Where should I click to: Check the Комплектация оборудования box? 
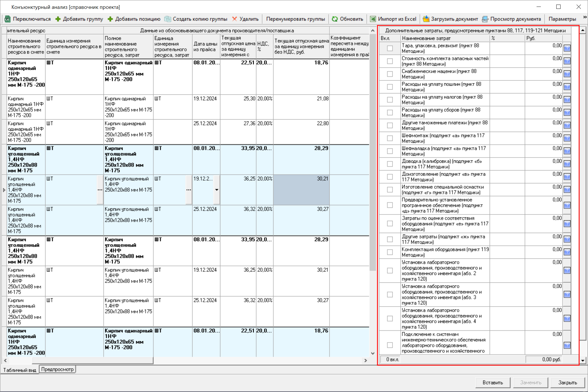[390, 252]
